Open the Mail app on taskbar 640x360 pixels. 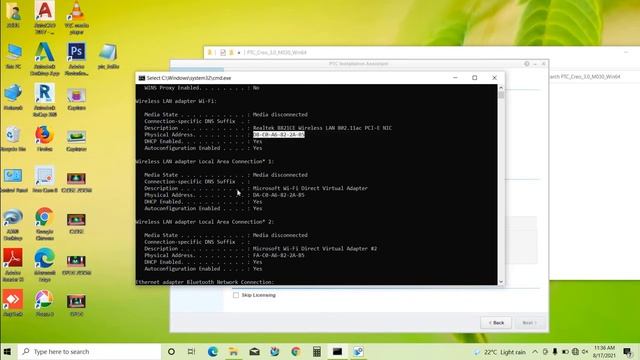click(x=254, y=351)
